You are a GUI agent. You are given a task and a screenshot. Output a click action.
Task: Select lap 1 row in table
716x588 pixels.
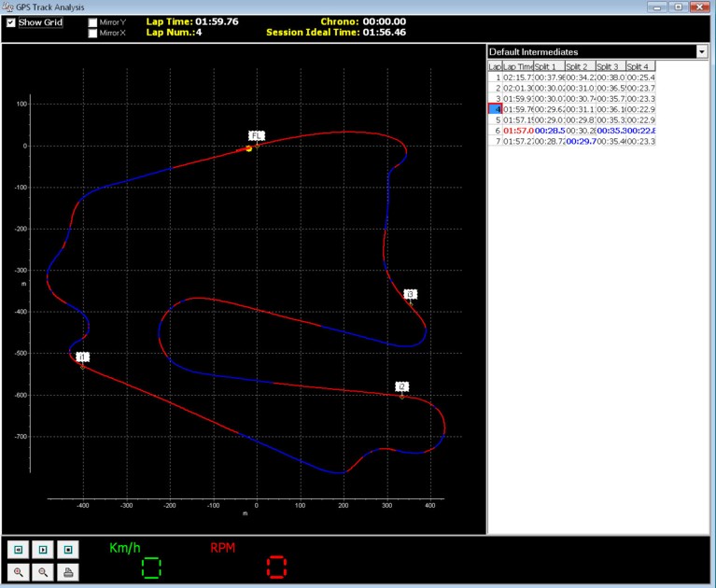517,77
